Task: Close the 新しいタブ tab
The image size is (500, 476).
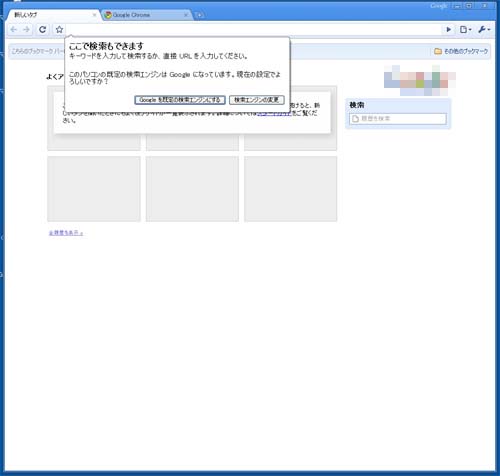Action: 94,15
